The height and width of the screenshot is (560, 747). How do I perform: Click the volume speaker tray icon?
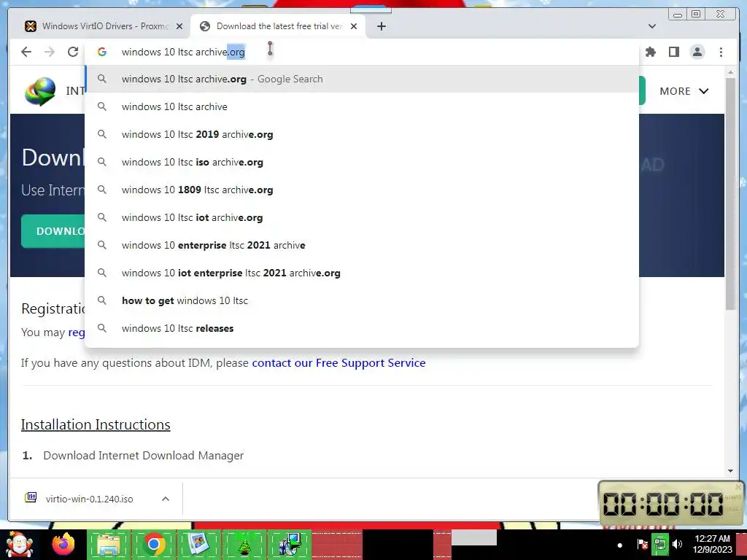pyautogui.click(x=677, y=544)
